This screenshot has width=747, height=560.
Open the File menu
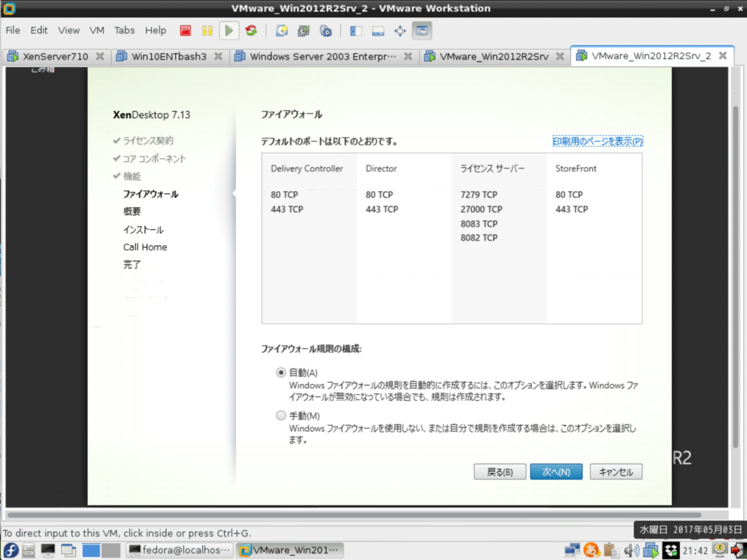click(x=13, y=31)
